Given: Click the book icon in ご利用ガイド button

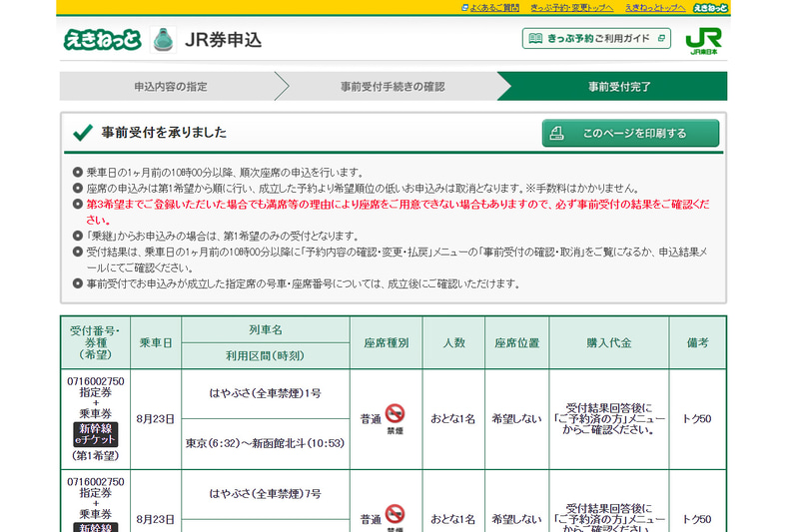Looking at the screenshot, I should click(x=535, y=39).
